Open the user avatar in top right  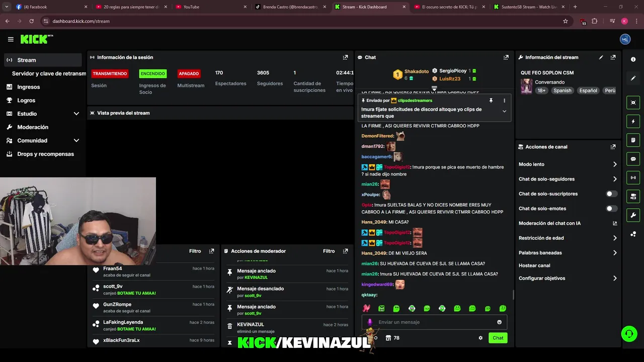(625, 39)
